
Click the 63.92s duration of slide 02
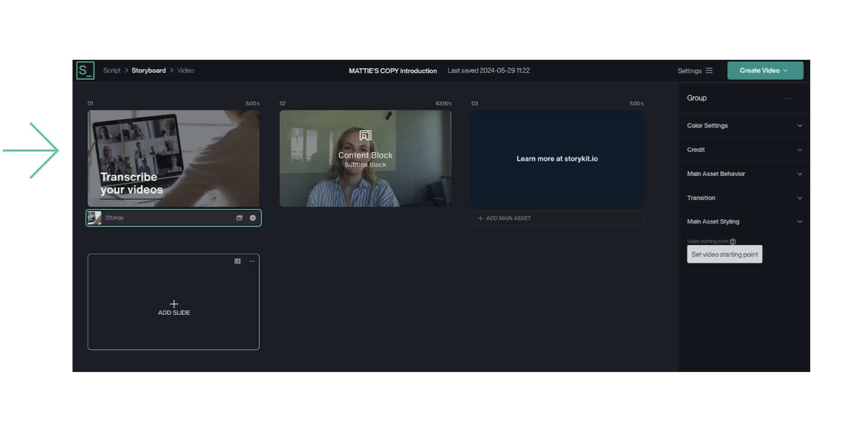pyautogui.click(x=443, y=104)
